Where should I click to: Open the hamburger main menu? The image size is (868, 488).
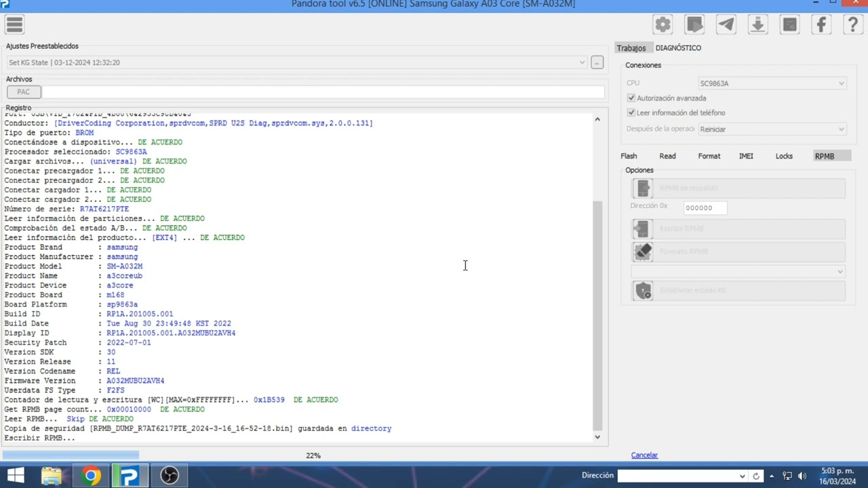pyautogui.click(x=14, y=25)
